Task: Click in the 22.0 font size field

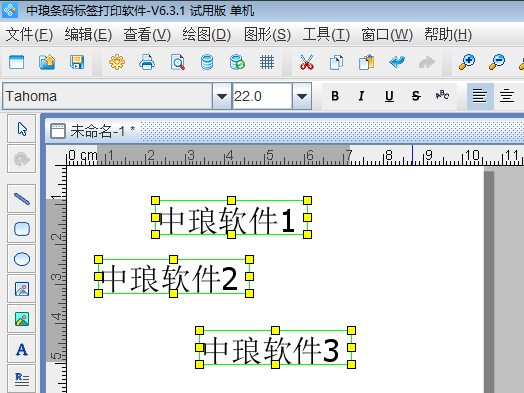Action: [x=262, y=96]
